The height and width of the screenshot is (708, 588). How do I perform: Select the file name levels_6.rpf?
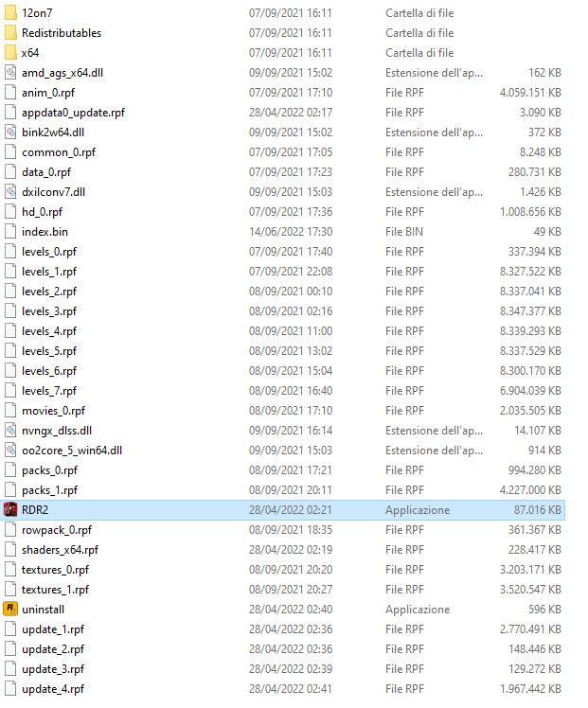pyautogui.click(x=49, y=371)
